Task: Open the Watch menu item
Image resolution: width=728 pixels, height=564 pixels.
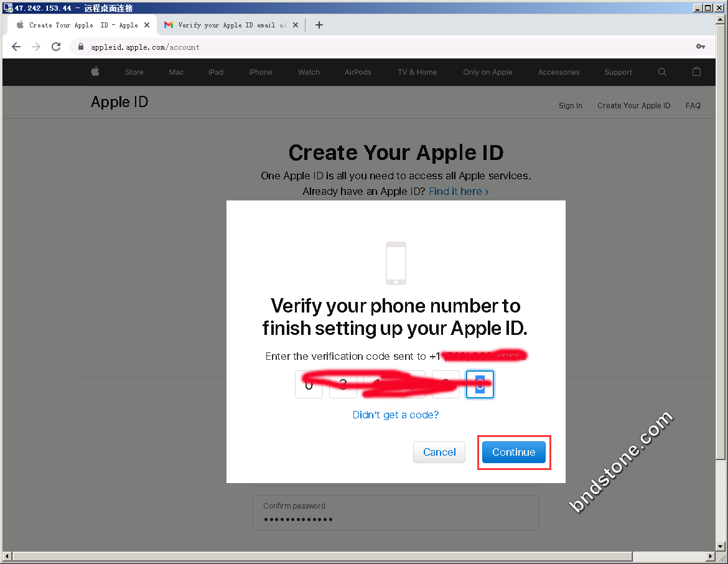Action: tap(309, 72)
